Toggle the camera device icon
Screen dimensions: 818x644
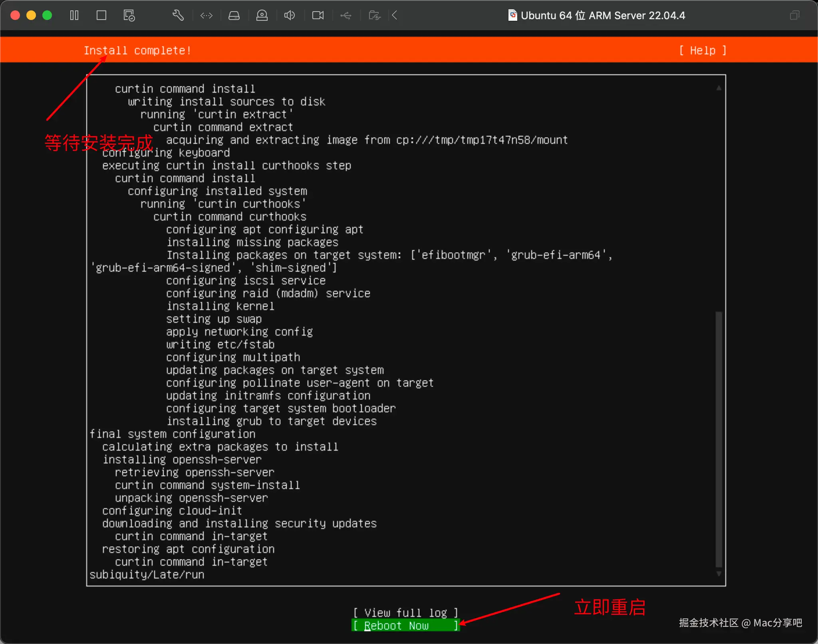point(318,16)
